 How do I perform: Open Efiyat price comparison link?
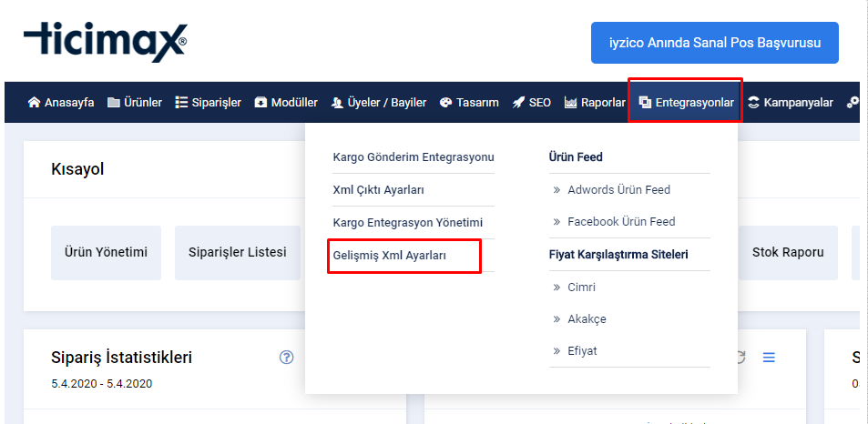point(582,351)
